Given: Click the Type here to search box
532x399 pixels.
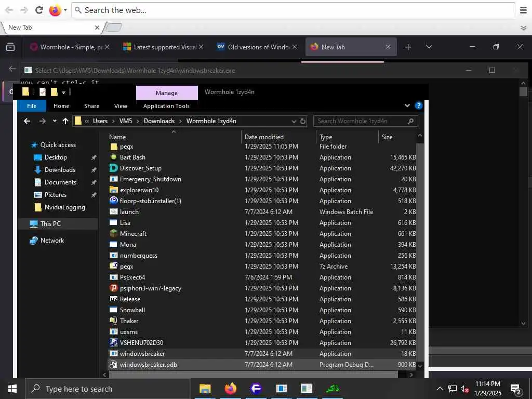Looking at the screenshot, I should (x=108, y=389).
